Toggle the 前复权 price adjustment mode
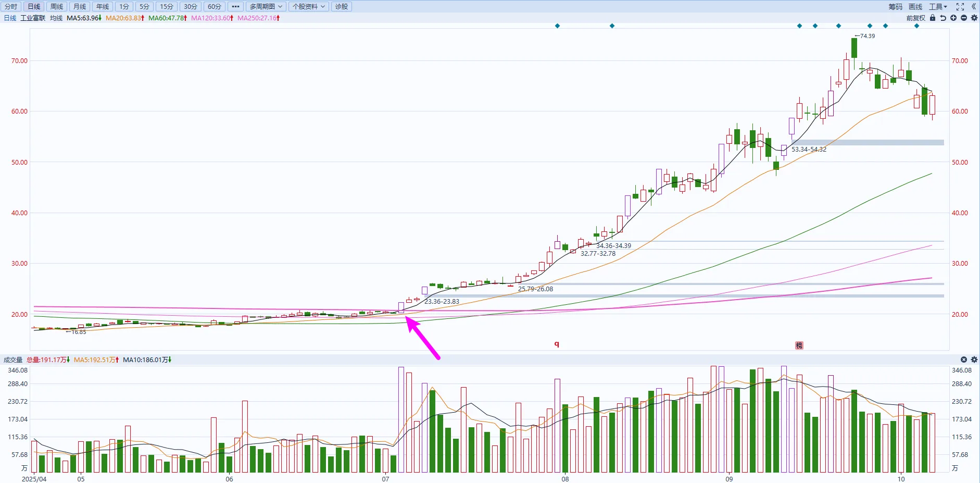Screen dimensions: 980x483 point(916,18)
